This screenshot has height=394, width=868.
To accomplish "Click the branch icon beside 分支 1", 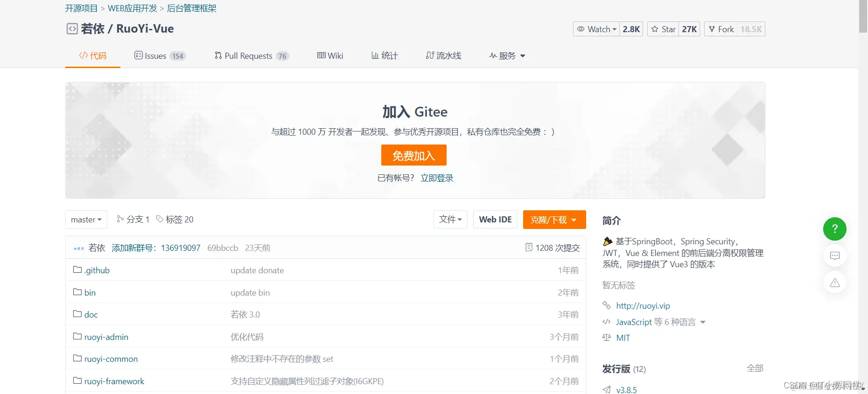I will 120,219.
